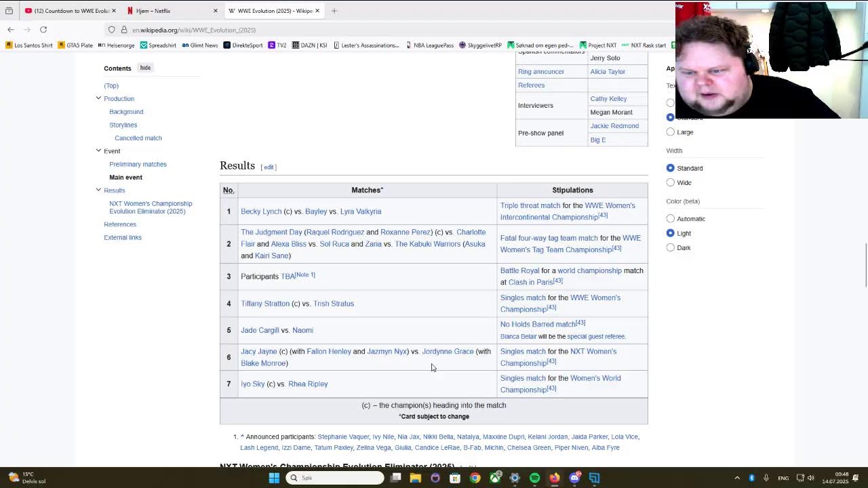This screenshot has height=488, width=868.
Task: Open Microsoft Store from the taskbar
Action: pyautogui.click(x=455, y=478)
